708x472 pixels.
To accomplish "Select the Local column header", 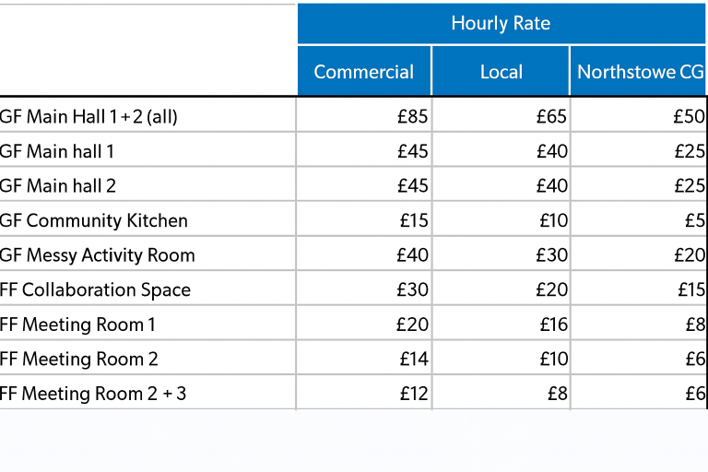I will [x=501, y=72].
